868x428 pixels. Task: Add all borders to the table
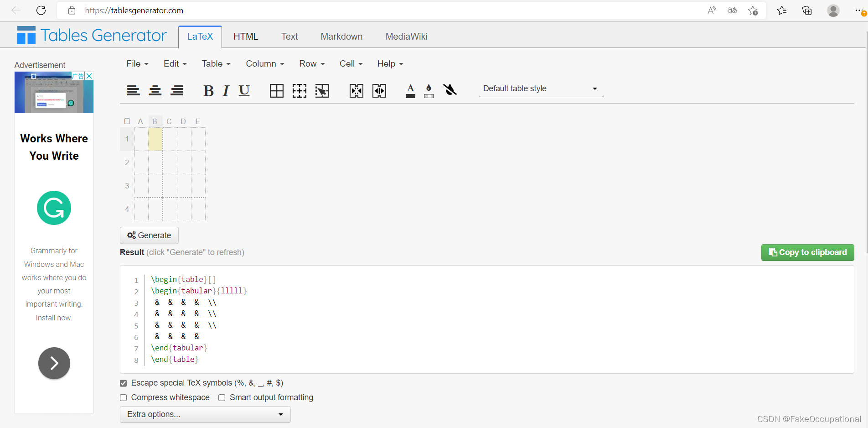point(276,90)
